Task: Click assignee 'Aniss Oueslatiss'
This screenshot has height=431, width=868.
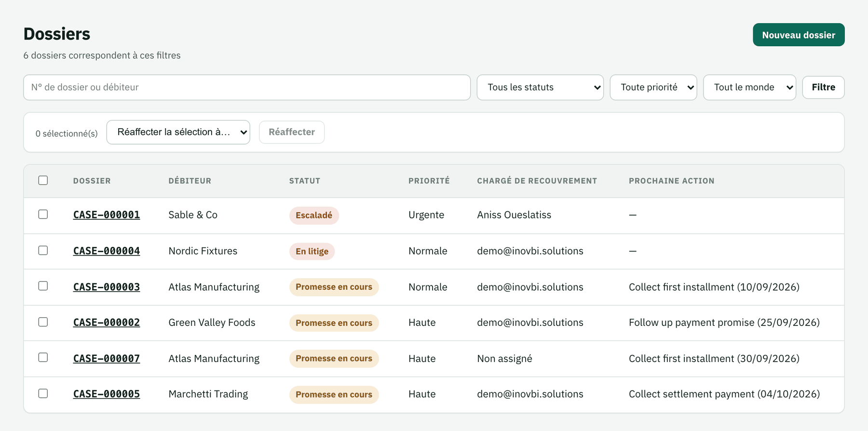Action: click(514, 215)
